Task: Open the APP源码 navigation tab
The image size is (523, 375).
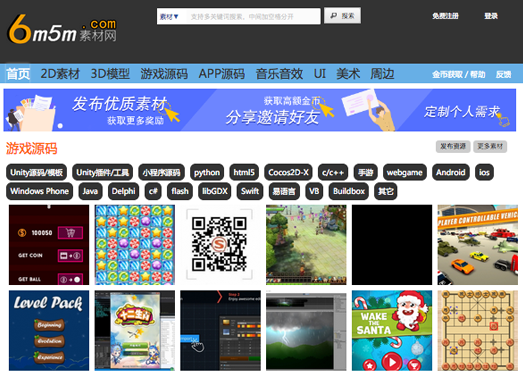Action: tap(221, 74)
